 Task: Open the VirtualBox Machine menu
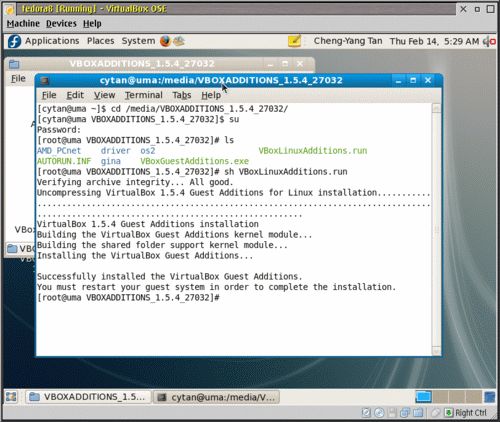click(23, 24)
